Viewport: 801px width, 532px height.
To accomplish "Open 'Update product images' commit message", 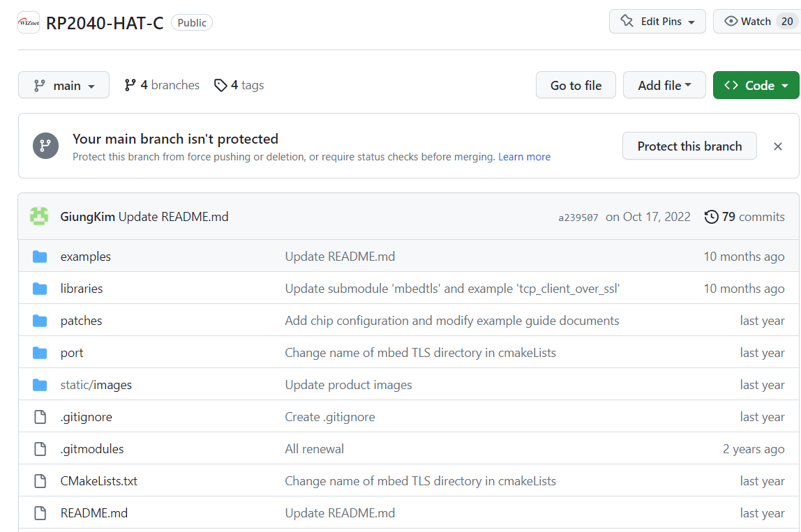I will click(348, 385).
